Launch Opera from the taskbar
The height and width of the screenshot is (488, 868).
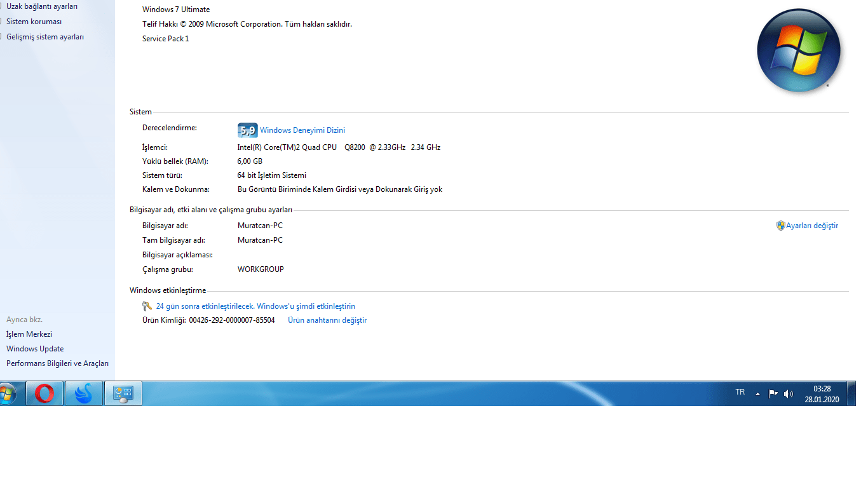44,394
